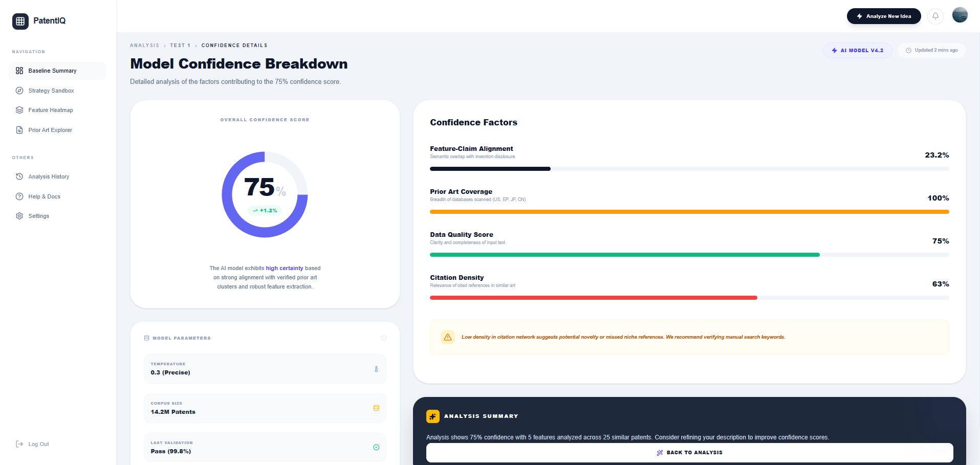The image size is (980, 465).
Task: Click the 100% coverage value
Action: tap(938, 198)
